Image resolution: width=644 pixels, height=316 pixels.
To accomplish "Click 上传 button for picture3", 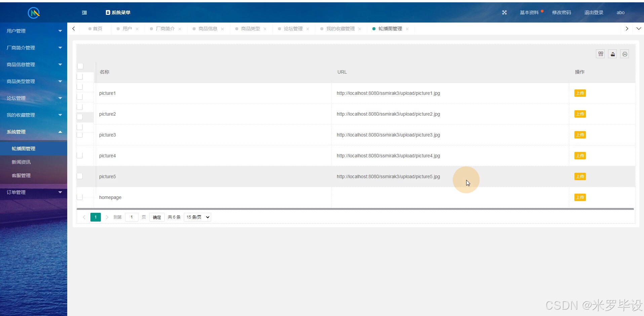I will coord(580,135).
